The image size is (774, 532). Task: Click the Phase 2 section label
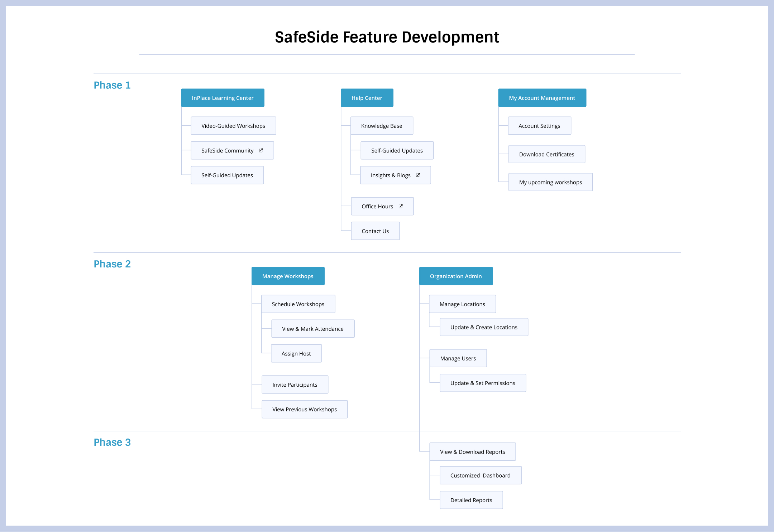pyautogui.click(x=112, y=264)
